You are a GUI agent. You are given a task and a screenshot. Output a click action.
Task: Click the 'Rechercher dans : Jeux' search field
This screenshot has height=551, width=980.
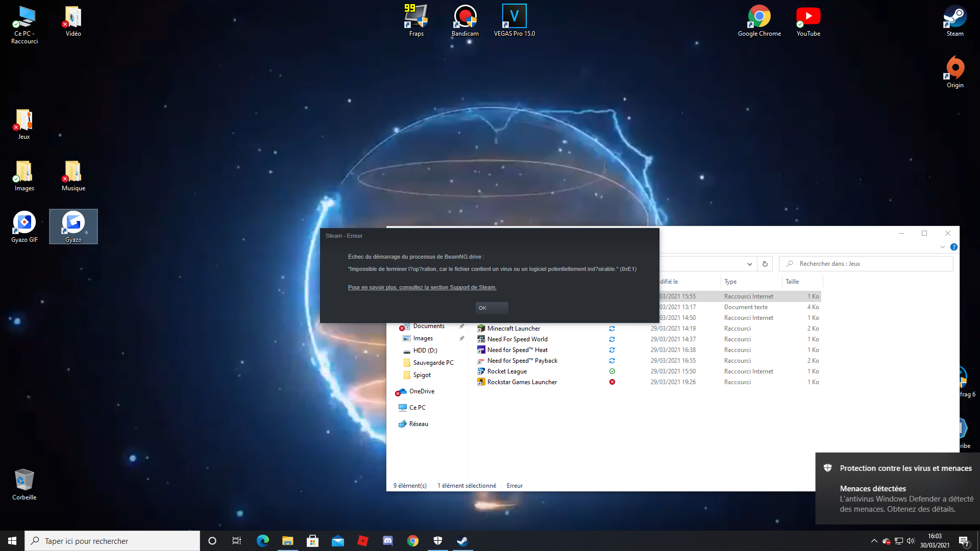point(866,264)
